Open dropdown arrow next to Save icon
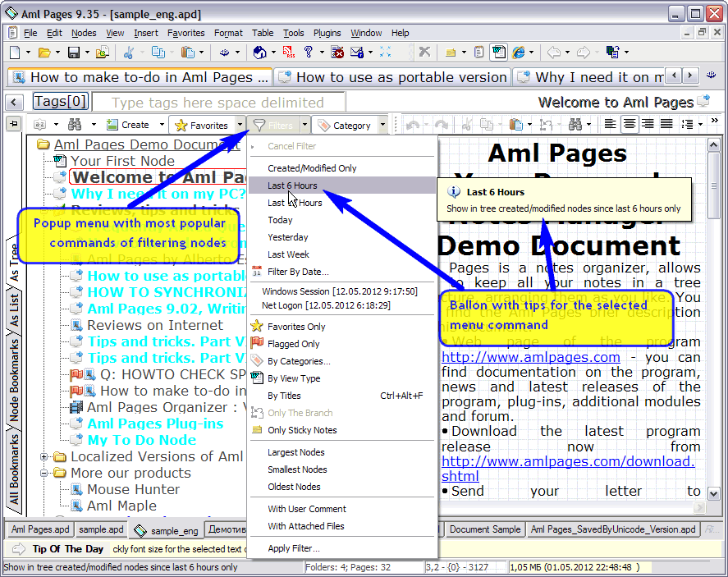728x577 pixels. click(x=87, y=53)
